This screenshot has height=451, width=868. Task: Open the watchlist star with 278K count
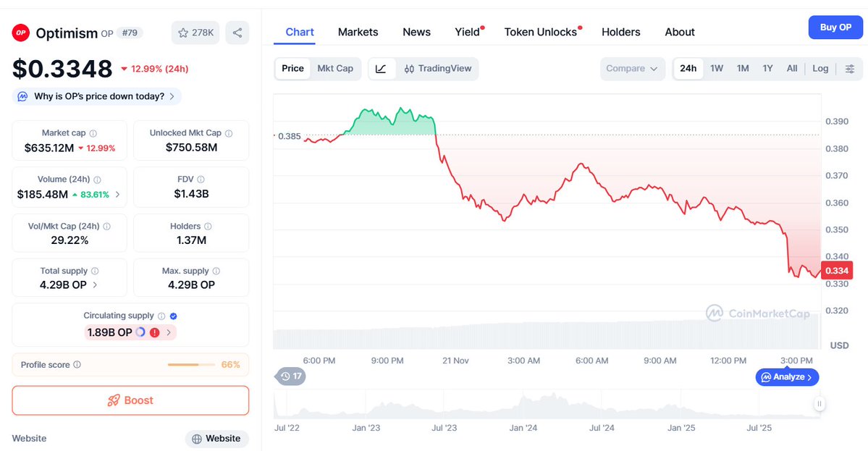195,32
